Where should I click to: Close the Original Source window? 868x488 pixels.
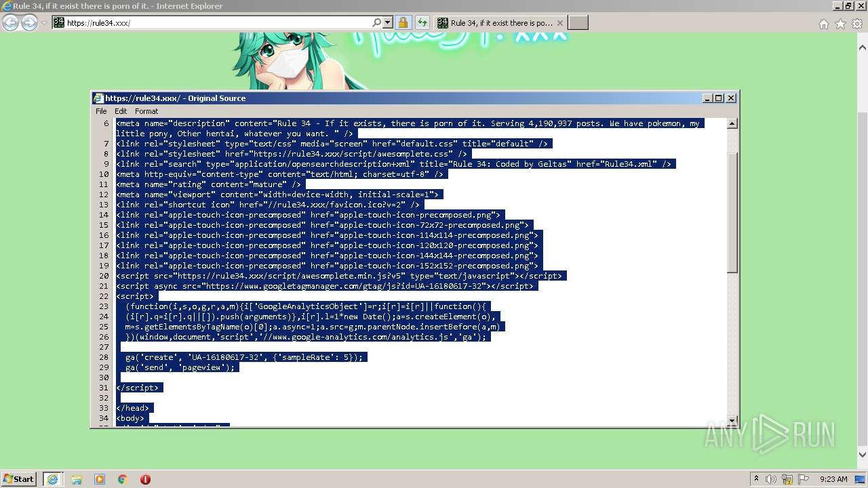731,98
